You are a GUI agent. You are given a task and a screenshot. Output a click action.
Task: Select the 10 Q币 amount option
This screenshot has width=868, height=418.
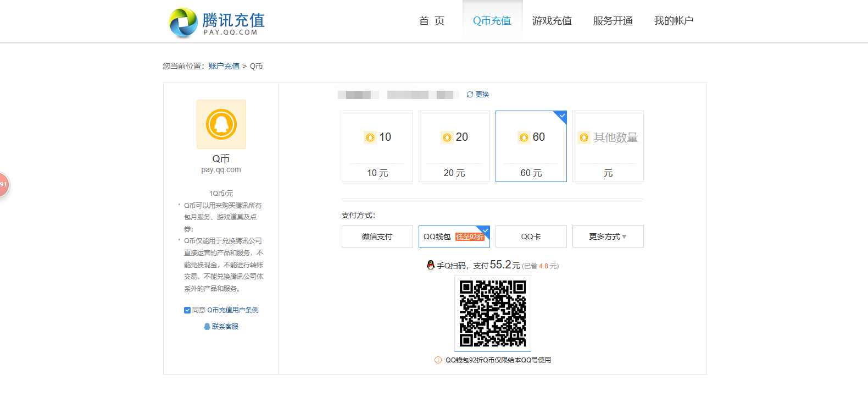pos(377,146)
